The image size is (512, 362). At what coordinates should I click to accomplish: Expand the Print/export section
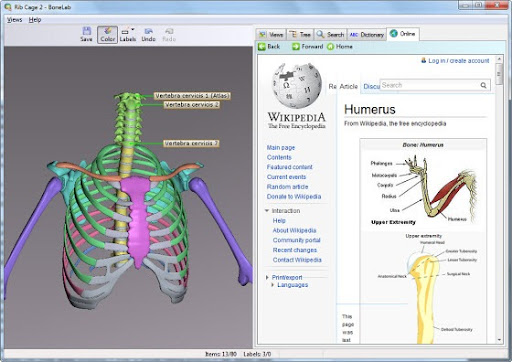[267, 277]
